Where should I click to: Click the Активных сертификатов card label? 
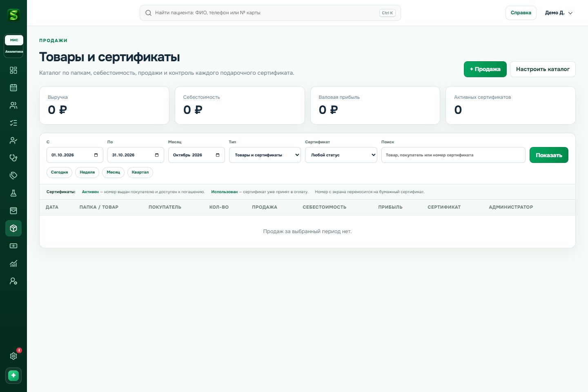point(482,97)
